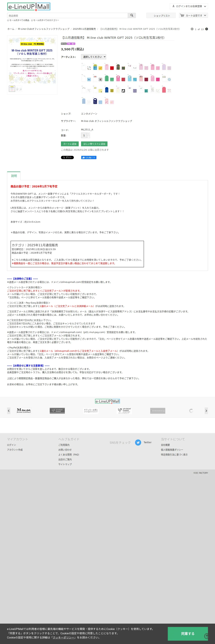Click the Twitter bird icon
This screenshot has width=215, height=644.
(x=138, y=443)
